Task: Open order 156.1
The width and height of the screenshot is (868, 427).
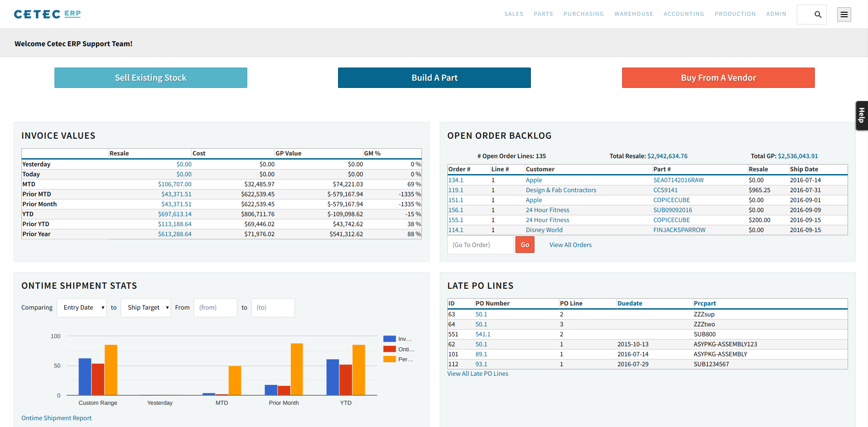Action: pyautogui.click(x=456, y=210)
